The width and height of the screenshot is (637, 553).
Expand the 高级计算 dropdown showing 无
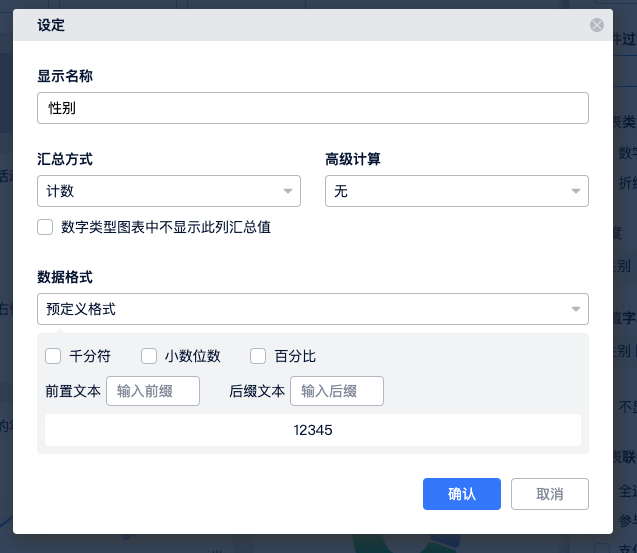[x=456, y=191]
